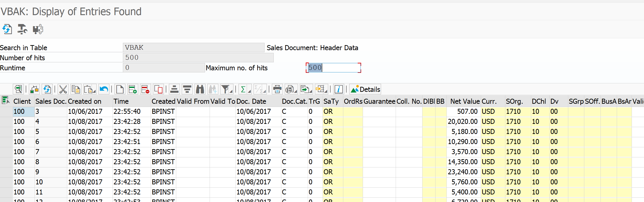The image size is (644, 202).
Task: Click the check entries icon in grid toolbar
Action: click(x=34, y=89)
